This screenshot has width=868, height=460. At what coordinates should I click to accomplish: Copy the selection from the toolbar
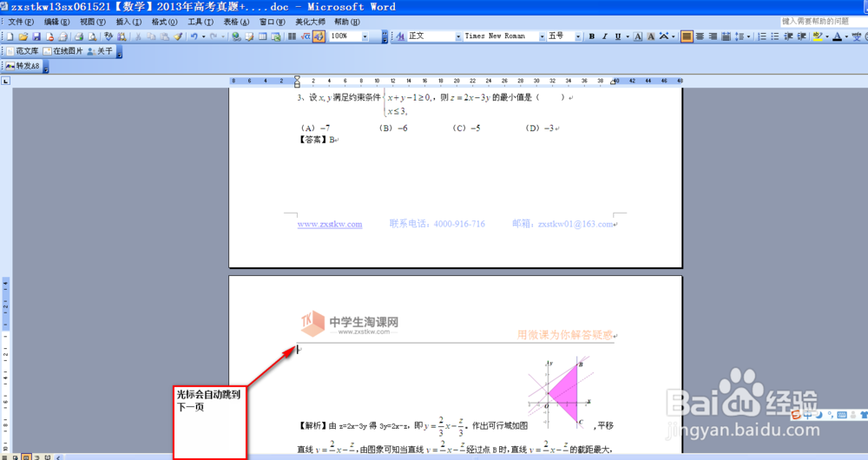point(151,36)
